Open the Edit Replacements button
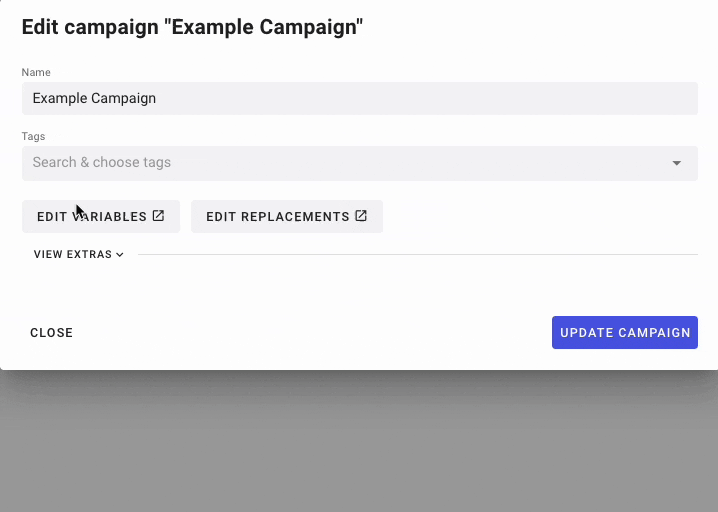This screenshot has width=718, height=512. (x=287, y=216)
